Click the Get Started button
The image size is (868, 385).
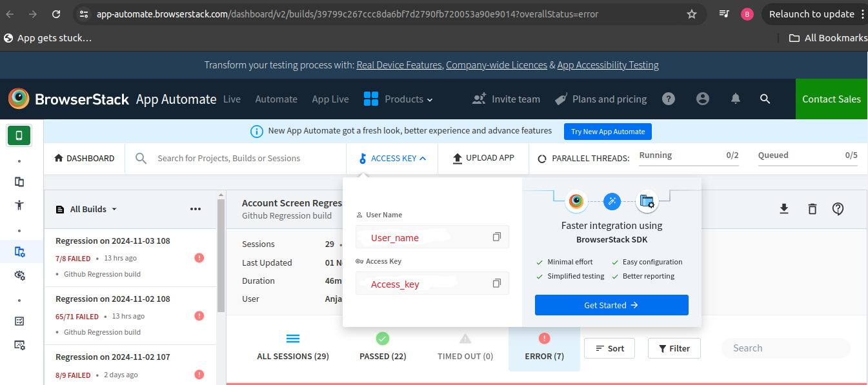coord(612,305)
